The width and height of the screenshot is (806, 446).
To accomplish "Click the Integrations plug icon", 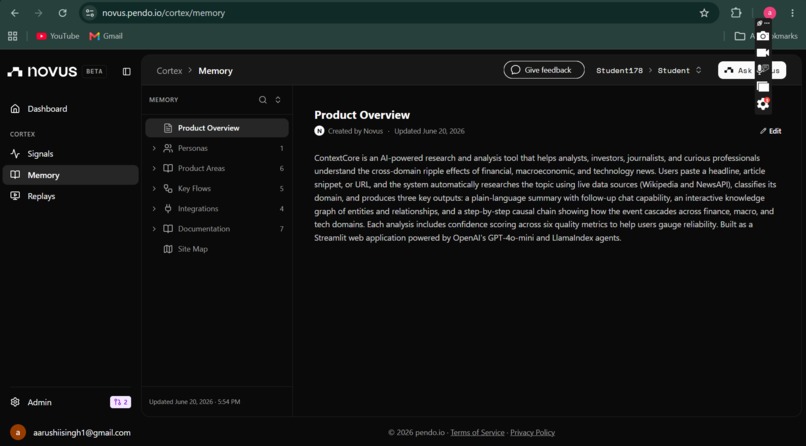I will point(168,209).
